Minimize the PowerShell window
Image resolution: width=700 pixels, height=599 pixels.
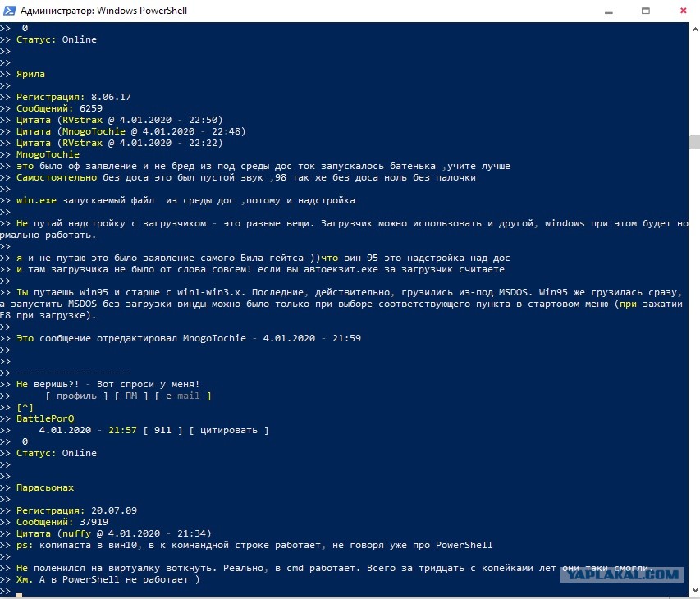608,11
